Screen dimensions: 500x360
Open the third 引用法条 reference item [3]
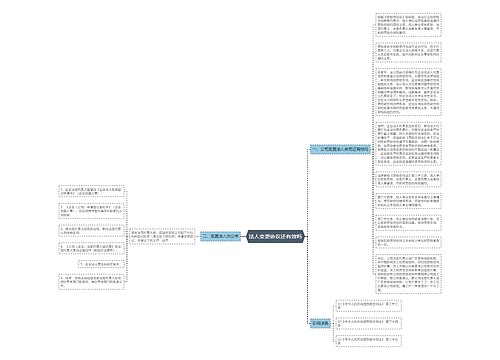(369, 341)
